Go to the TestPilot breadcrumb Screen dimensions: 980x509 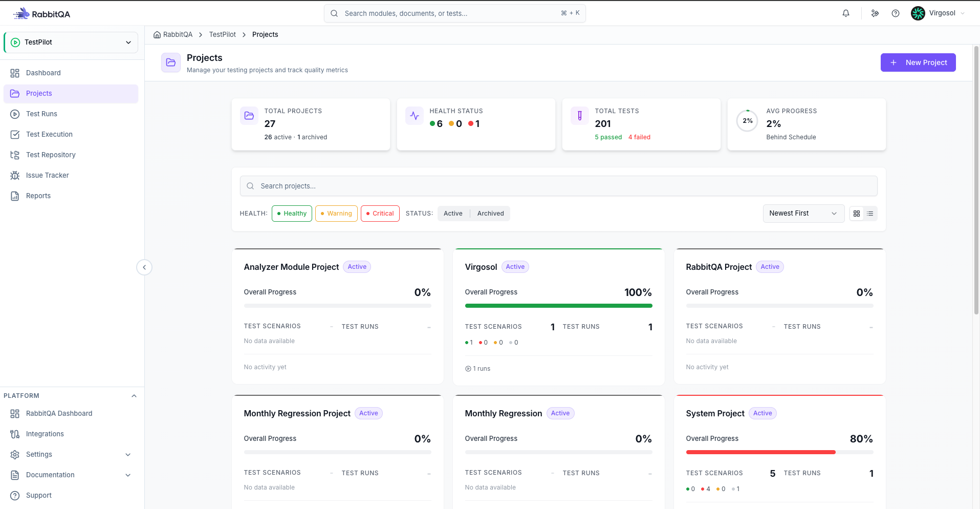(x=223, y=34)
